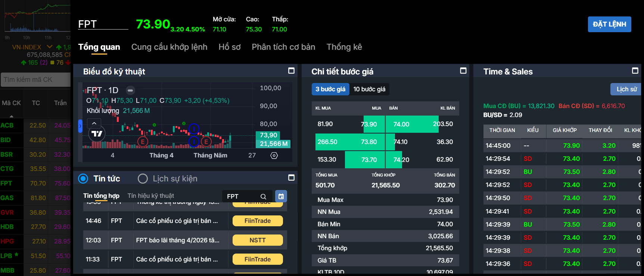Image resolution: width=644 pixels, height=276 pixels.
Task: Open NSTT source for 12:03 news
Action: pyautogui.click(x=258, y=240)
